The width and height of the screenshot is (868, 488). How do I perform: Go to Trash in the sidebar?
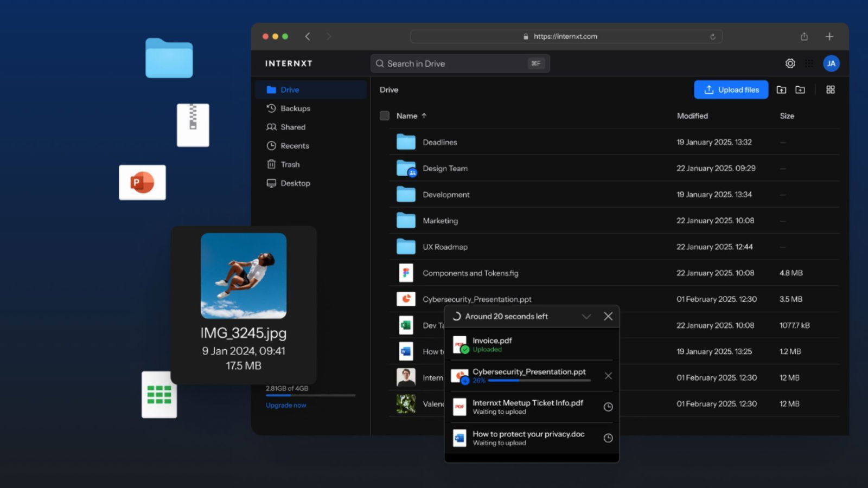[x=290, y=165]
